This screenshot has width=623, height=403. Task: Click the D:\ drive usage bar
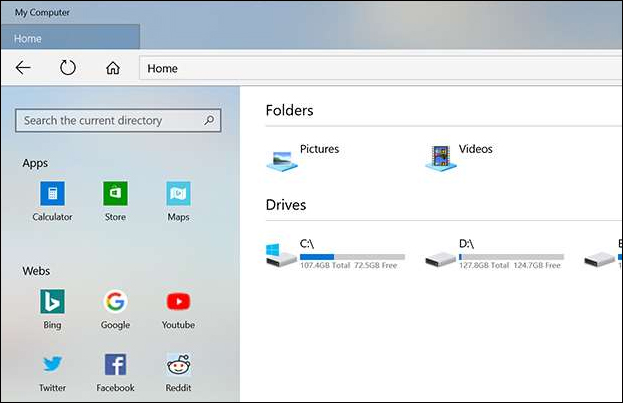coord(511,257)
